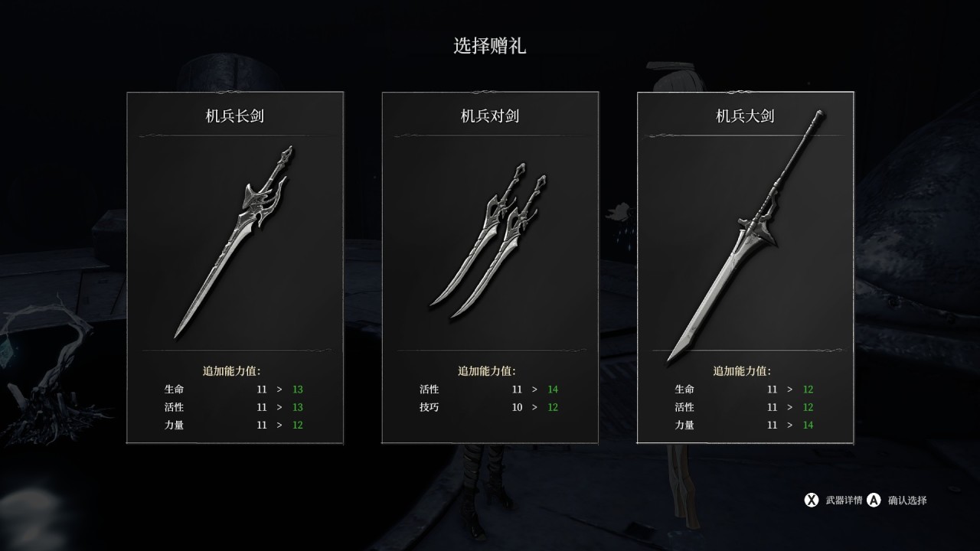Image resolution: width=980 pixels, height=551 pixels.
Task: Open 武器详情 weapon details
Action: coord(844,500)
